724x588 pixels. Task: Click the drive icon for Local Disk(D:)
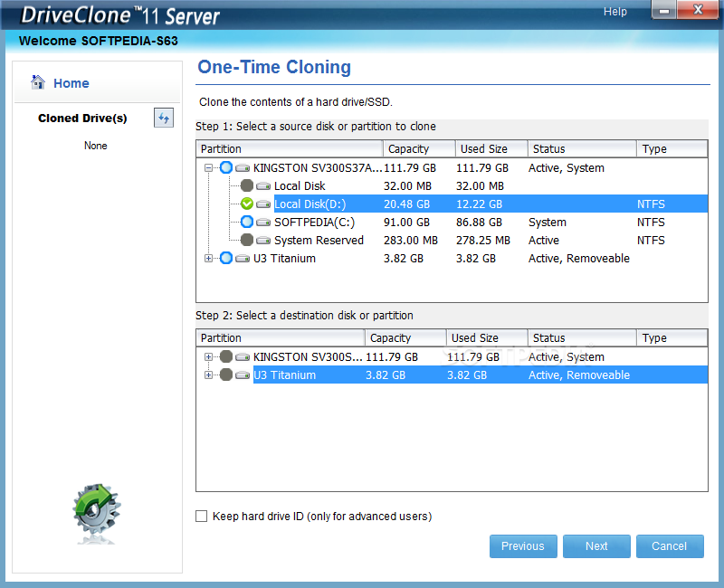pos(263,204)
